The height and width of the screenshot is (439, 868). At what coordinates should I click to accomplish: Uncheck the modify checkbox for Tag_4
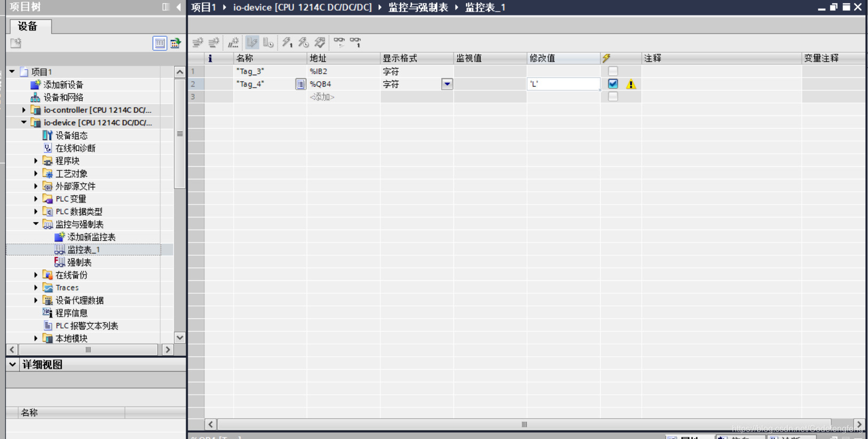(613, 84)
